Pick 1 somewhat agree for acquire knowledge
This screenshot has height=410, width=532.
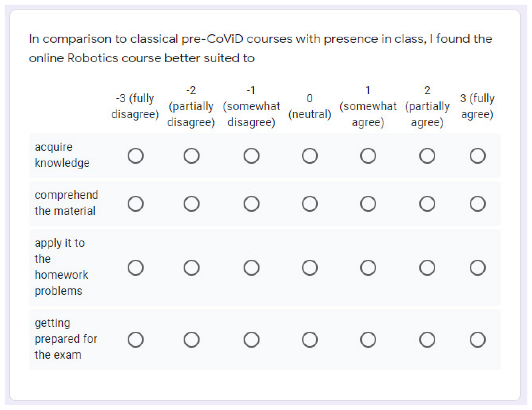pos(368,156)
